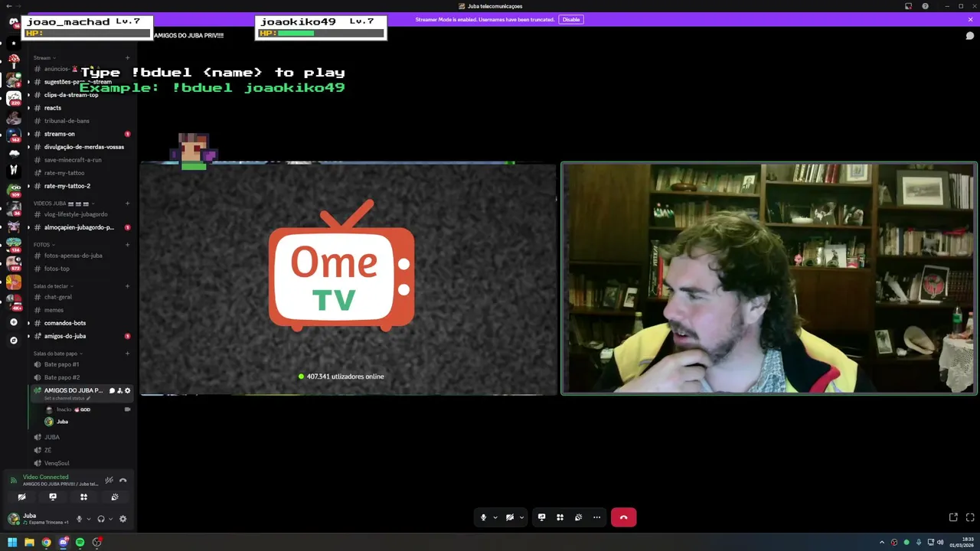Turn on camera in bottom call controls

coord(510,517)
